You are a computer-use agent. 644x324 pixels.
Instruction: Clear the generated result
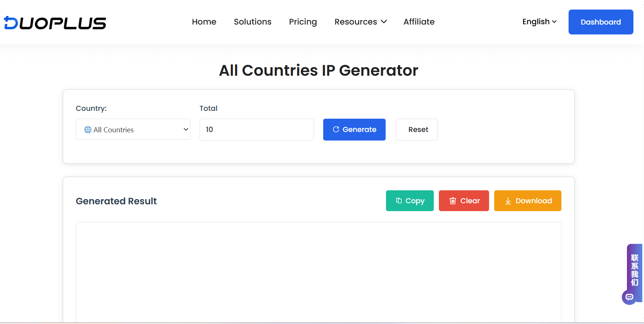[x=464, y=201]
